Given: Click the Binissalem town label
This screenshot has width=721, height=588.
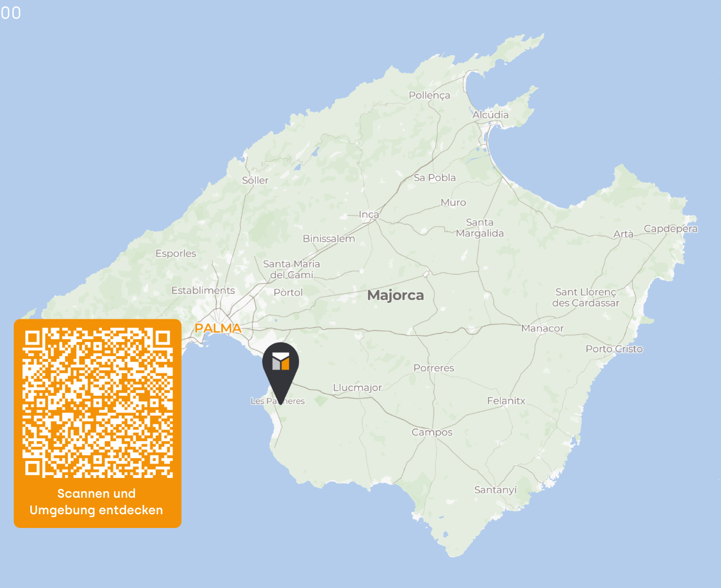Looking at the screenshot, I should click(x=329, y=238).
